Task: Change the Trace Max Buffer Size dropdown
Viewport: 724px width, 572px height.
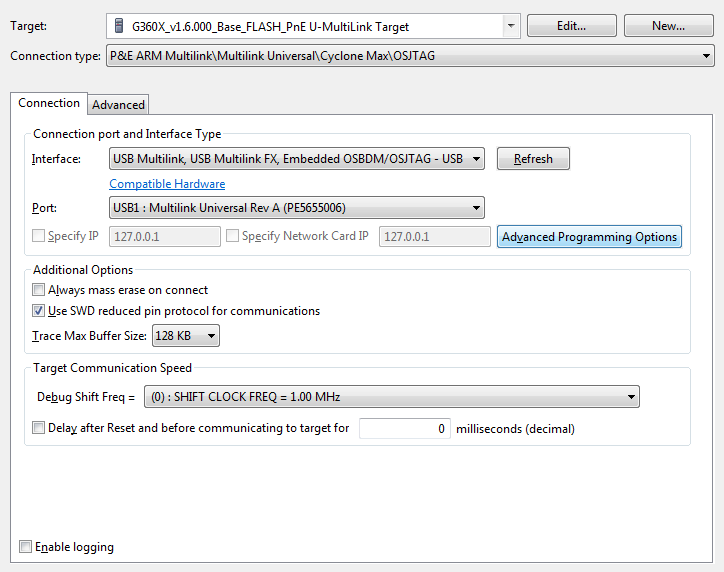Action: [186, 336]
